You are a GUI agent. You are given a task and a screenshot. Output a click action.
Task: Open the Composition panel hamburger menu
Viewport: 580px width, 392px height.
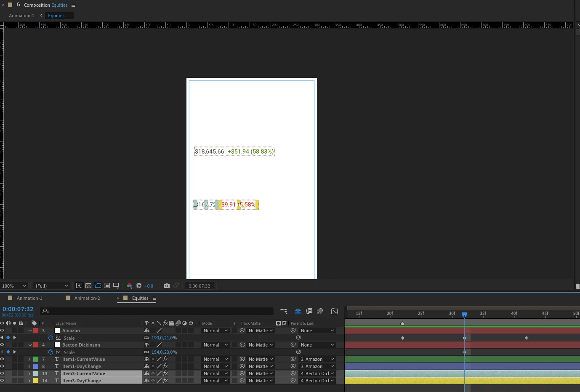pyautogui.click(x=73, y=5)
